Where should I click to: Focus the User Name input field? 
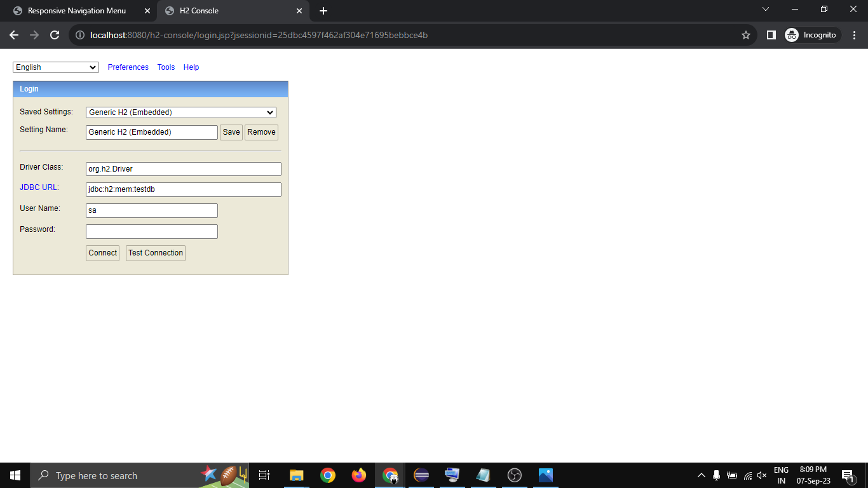[x=152, y=210]
